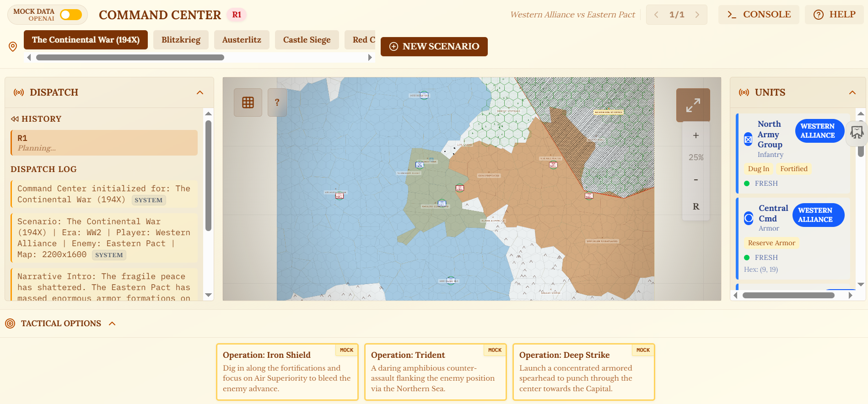Select red unit marker near Iron Provinces border
Image resolution: width=868 pixels, height=404 pixels.
coord(460,188)
